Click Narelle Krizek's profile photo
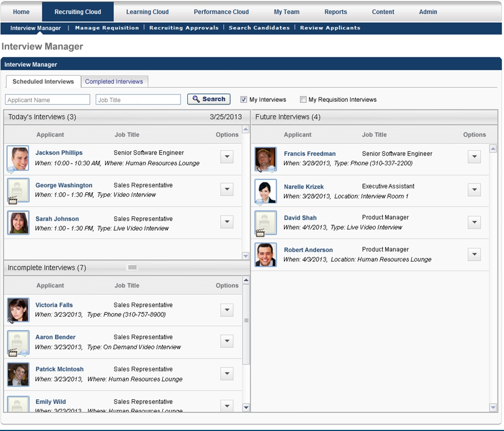The height and width of the screenshot is (431, 504). (266, 191)
